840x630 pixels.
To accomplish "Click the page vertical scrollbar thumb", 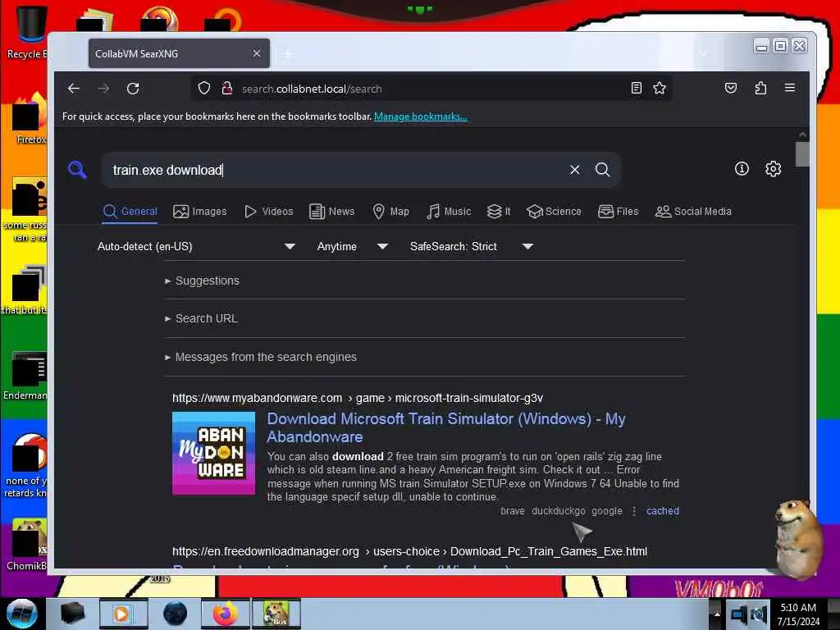I will tap(802, 154).
